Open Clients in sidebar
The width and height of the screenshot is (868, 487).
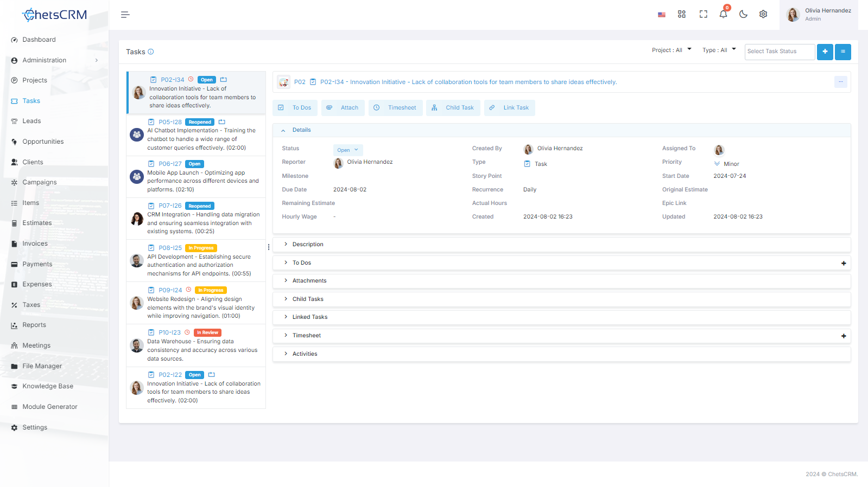pos(33,162)
